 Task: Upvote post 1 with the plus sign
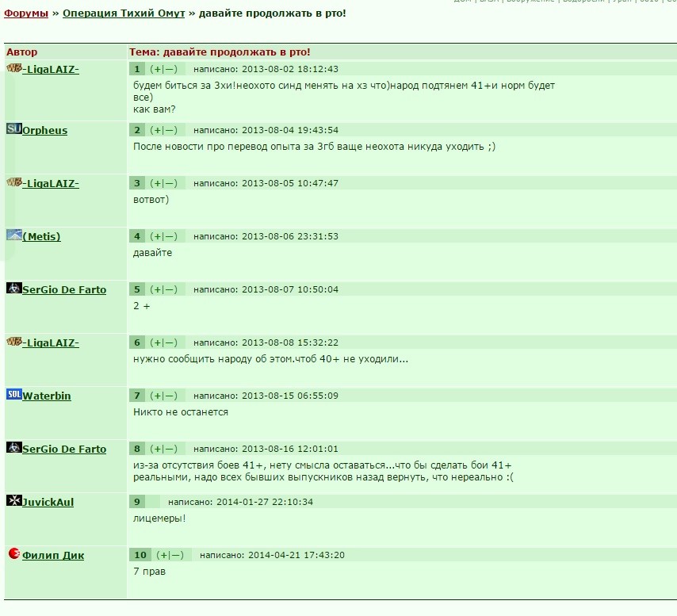[x=158, y=69]
